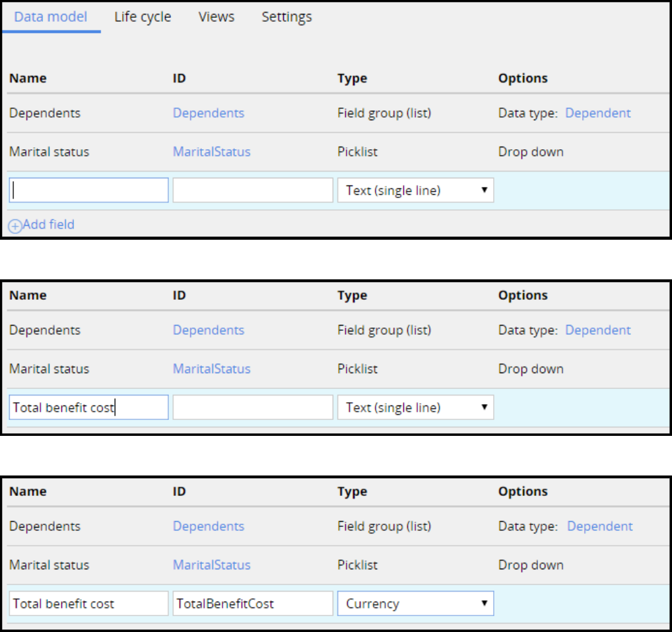The width and height of the screenshot is (672, 632).
Task: Click the plus icon beside Add field
Action: 15,226
